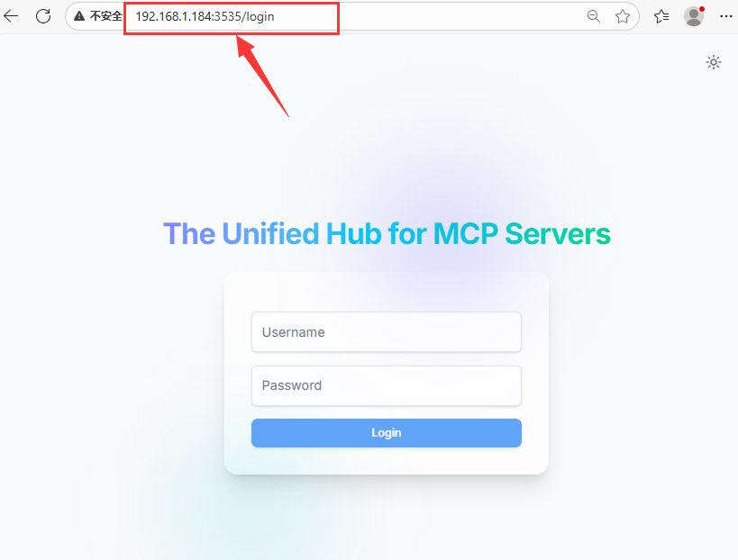Screen dimensions: 738x560
Task: Open the favorites list icon
Action: (x=661, y=16)
